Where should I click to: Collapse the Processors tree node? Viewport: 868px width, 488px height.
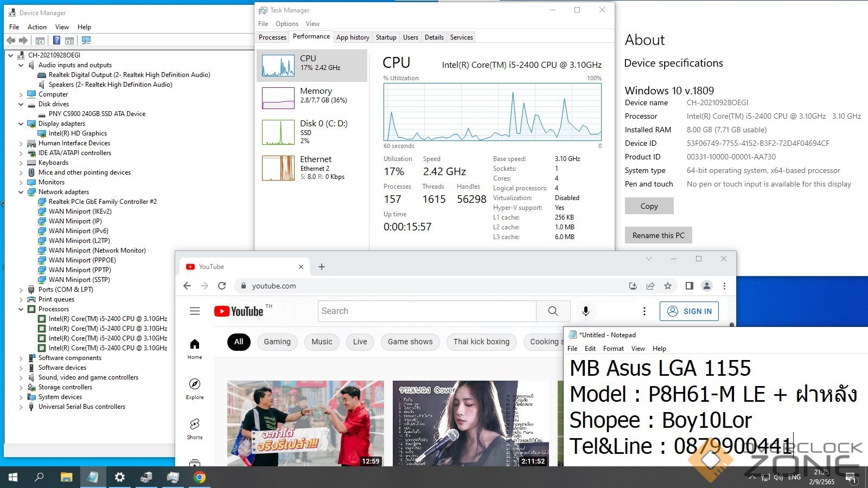click(x=21, y=309)
